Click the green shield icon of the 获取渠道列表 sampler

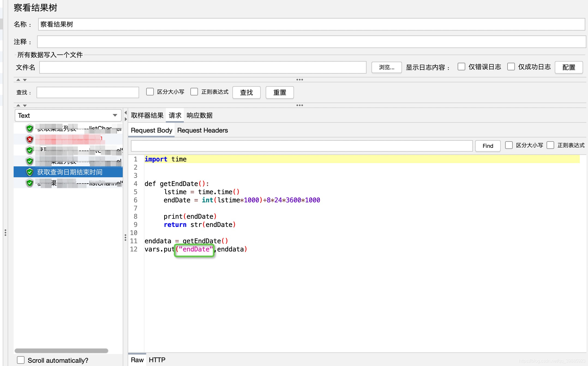(x=29, y=128)
